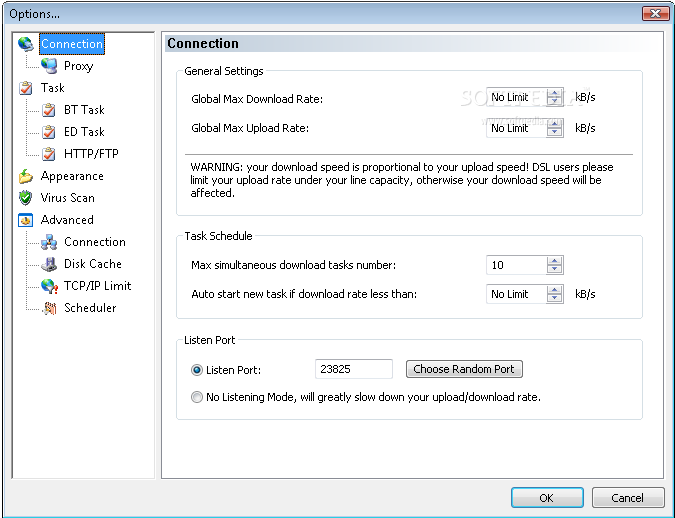Select No Listening Mode radio button

pyautogui.click(x=197, y=397)
